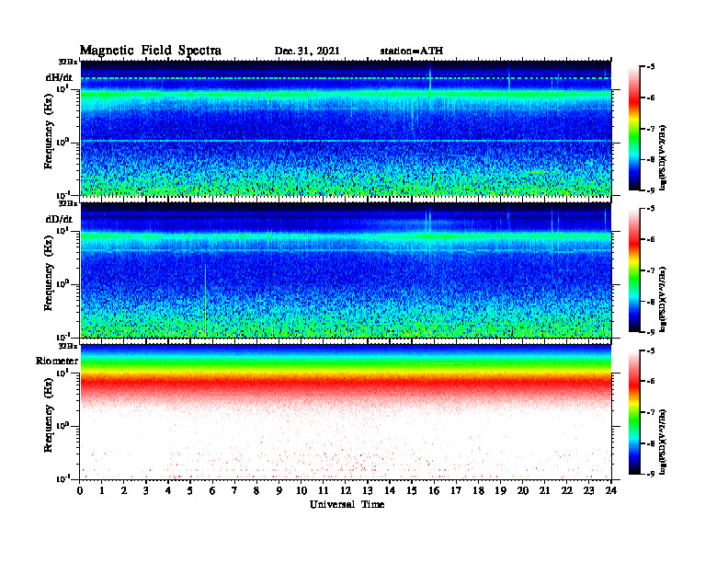Click the color bar beside the Riometer panel

634,412
